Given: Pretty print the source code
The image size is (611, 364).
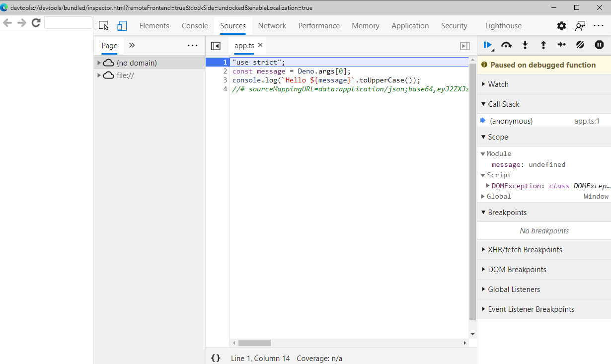Looking at the screenshot, I should coord(216,358).
